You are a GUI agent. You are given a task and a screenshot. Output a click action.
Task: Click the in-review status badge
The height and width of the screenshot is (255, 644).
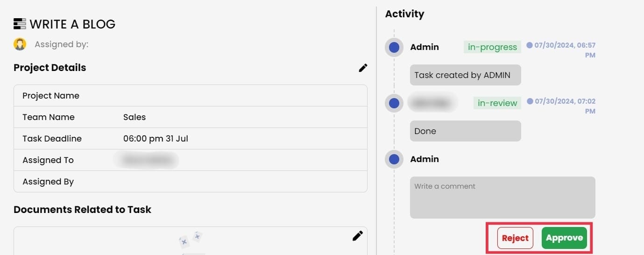(497, 103)
